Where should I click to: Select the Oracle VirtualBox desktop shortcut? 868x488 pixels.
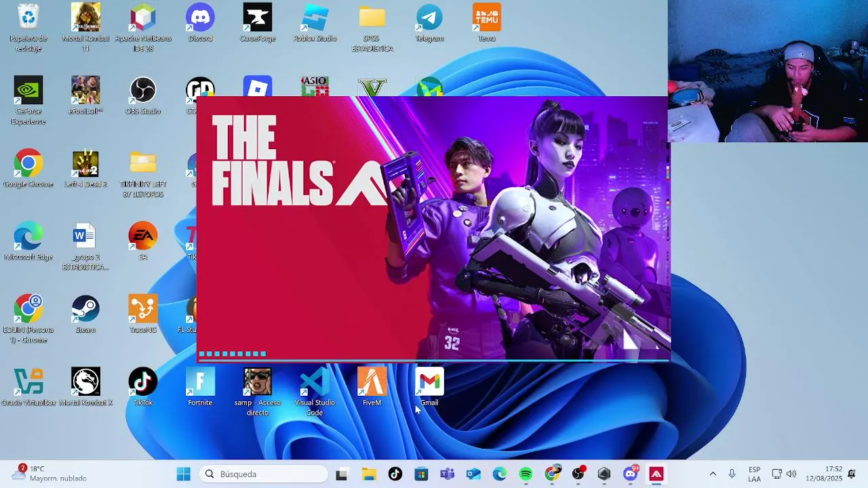pos(28,388)
